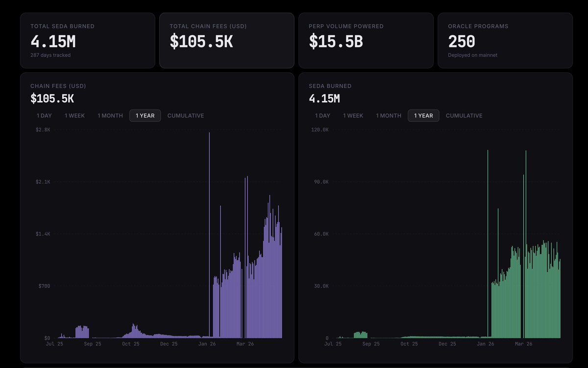Click the $1.4K y-axis label

[x=43, y=234]
